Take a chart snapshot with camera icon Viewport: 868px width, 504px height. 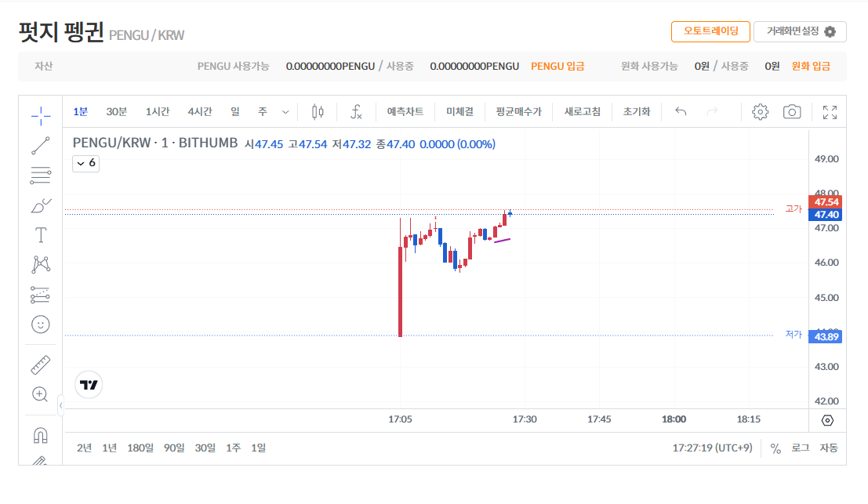(x=792, y=112)
